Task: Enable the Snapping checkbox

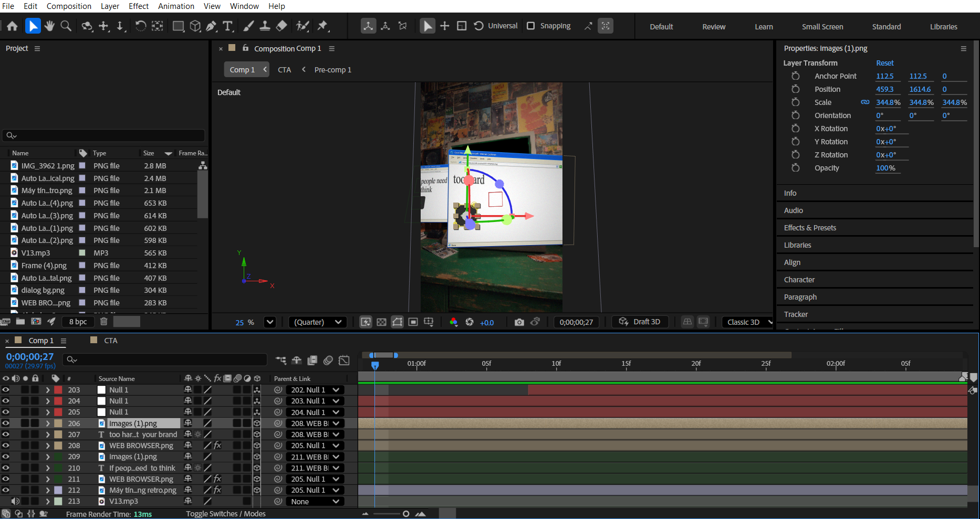Action: point(531,26)
